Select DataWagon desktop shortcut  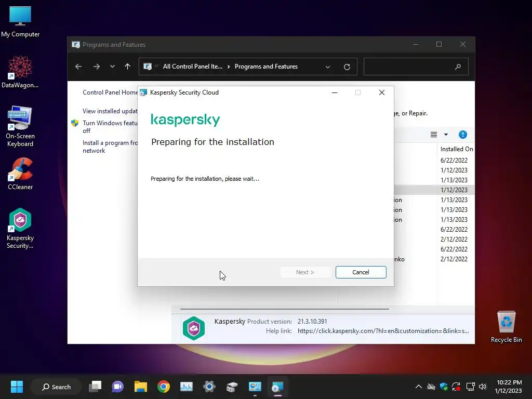click(x=20, y=72)
